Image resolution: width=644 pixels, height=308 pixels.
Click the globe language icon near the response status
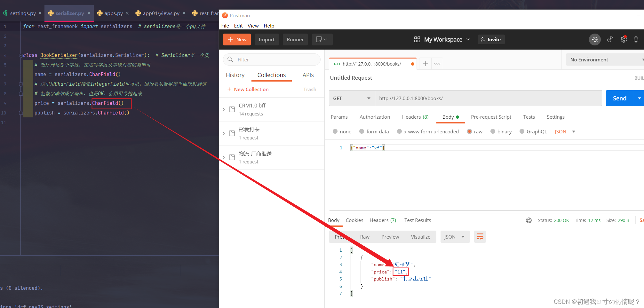(x=529, y=220)
